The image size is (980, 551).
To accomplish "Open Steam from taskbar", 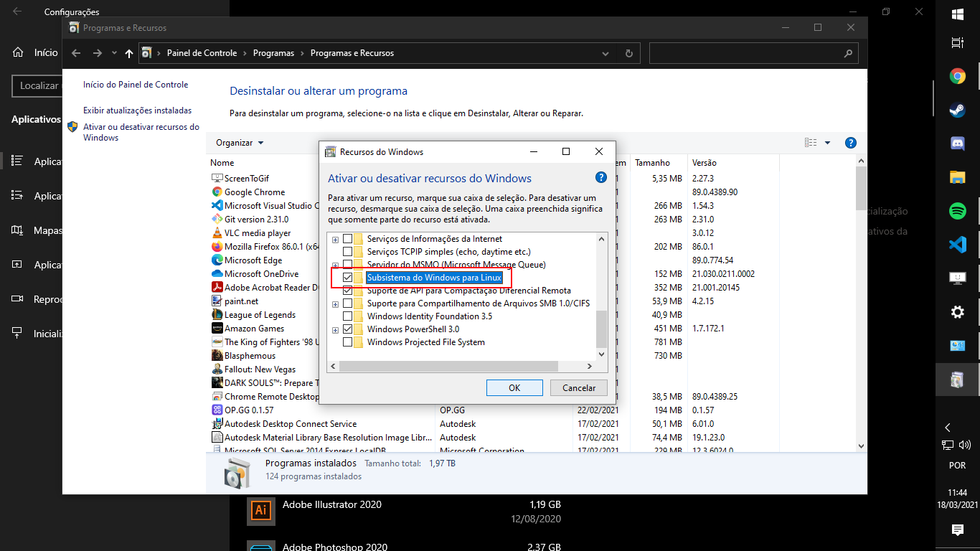I will 957,110.
